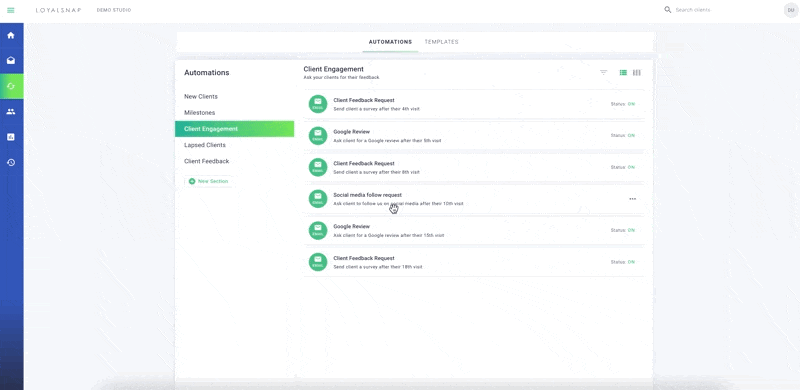Viewport: 800px width, 390px height.
Task: Click the LOYALSNAP logo
Action: click(x=58, y=10)
